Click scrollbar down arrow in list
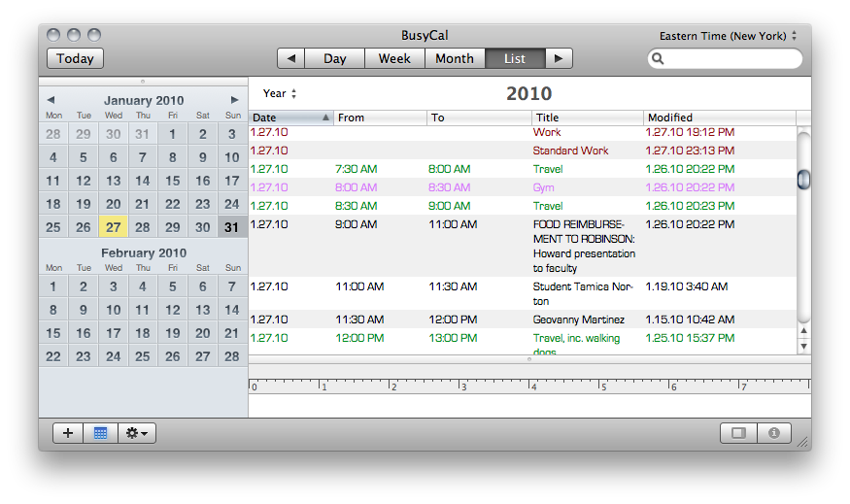The height and width of the screenshot is (504, 850). pos(804,346)
